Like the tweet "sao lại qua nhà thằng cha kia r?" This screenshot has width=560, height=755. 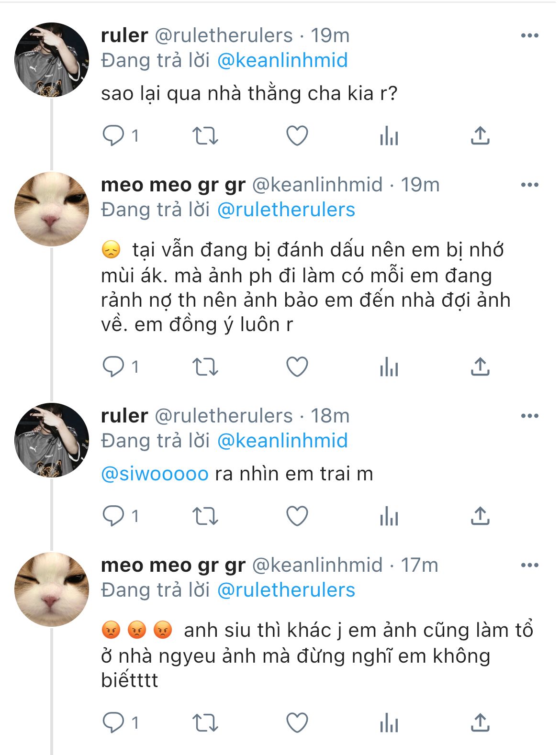(x=297, y=136)
